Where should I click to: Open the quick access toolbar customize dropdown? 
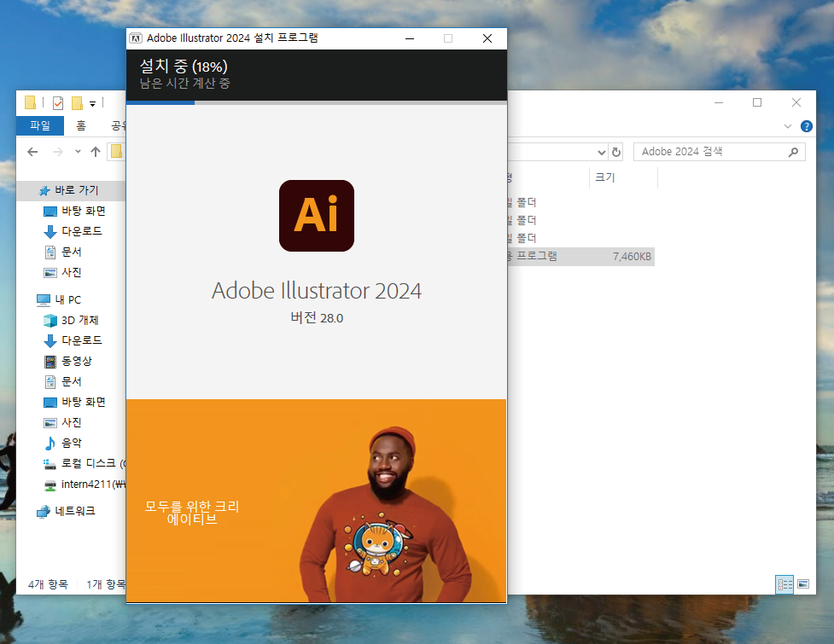coord(92,103)
